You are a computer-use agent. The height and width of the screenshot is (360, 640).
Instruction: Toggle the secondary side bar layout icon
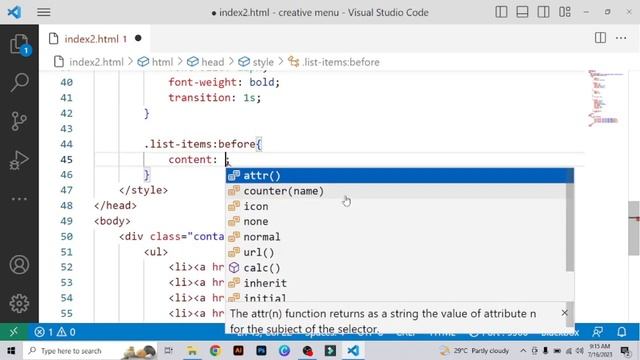543,12
